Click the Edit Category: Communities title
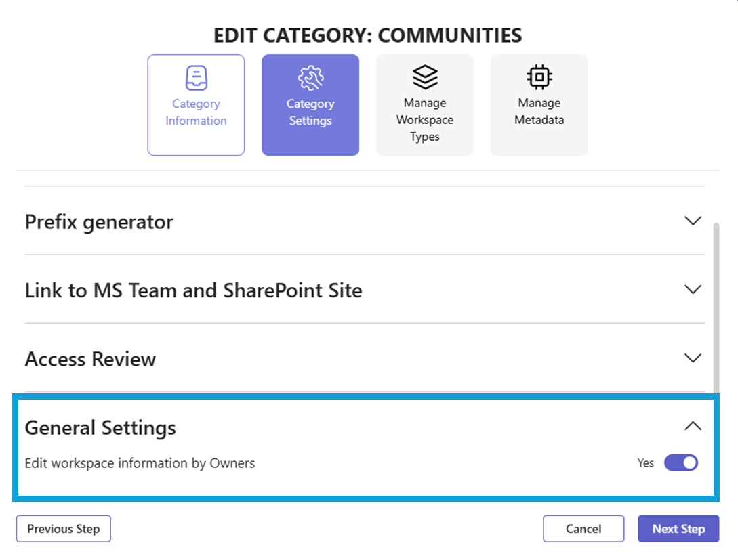Screen dimensions: 738x560 pos(367,35)
